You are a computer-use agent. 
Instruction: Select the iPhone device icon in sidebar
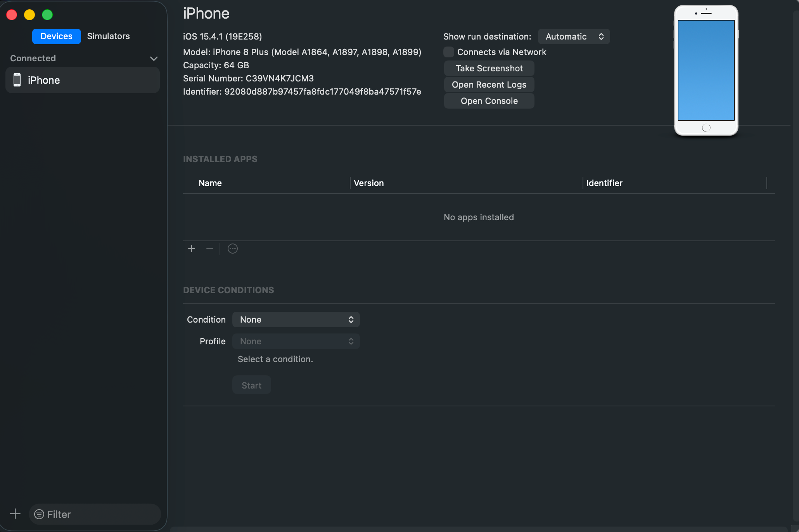point(17,80)
